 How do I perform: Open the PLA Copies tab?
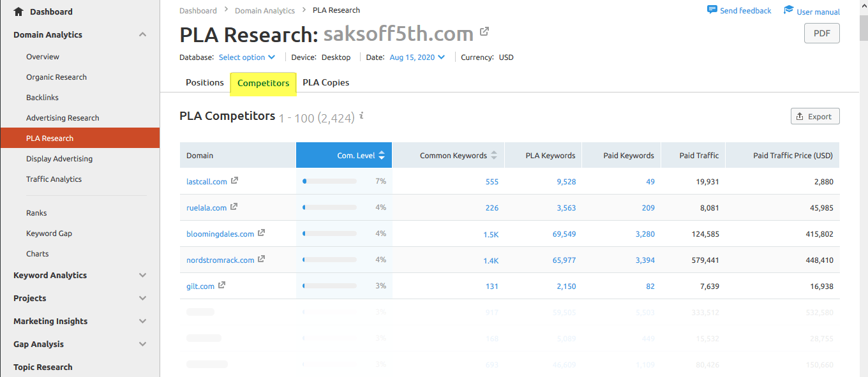coord(325,82)
